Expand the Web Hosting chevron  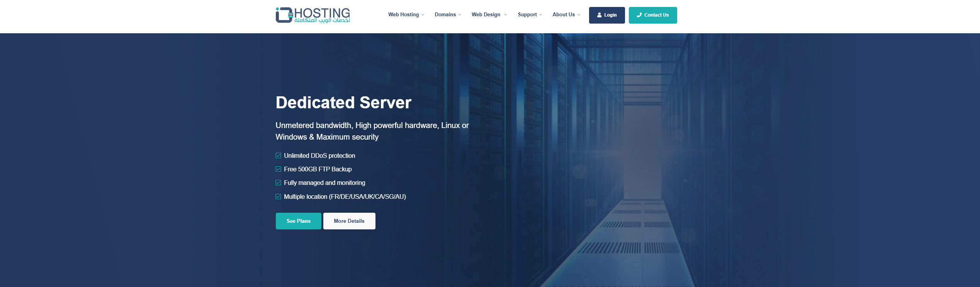[423, 15]
